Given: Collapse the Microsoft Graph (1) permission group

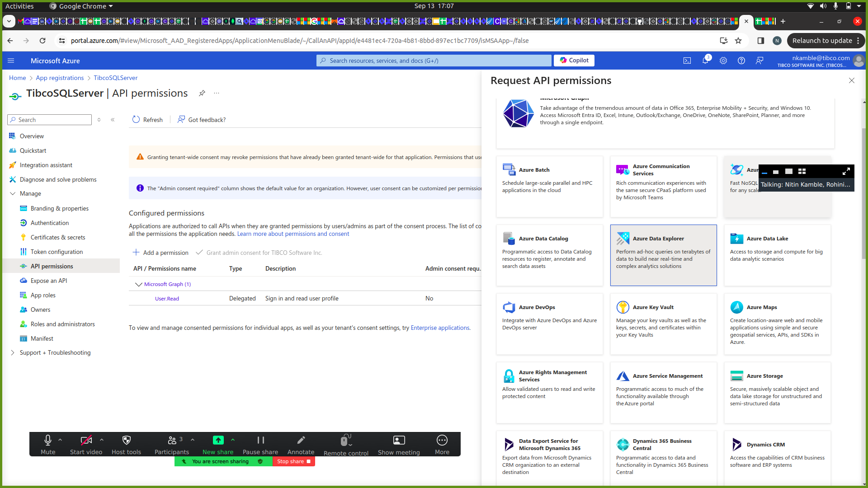Looking at the screenshot, I should pyautogui.click(x=138, y=284).
